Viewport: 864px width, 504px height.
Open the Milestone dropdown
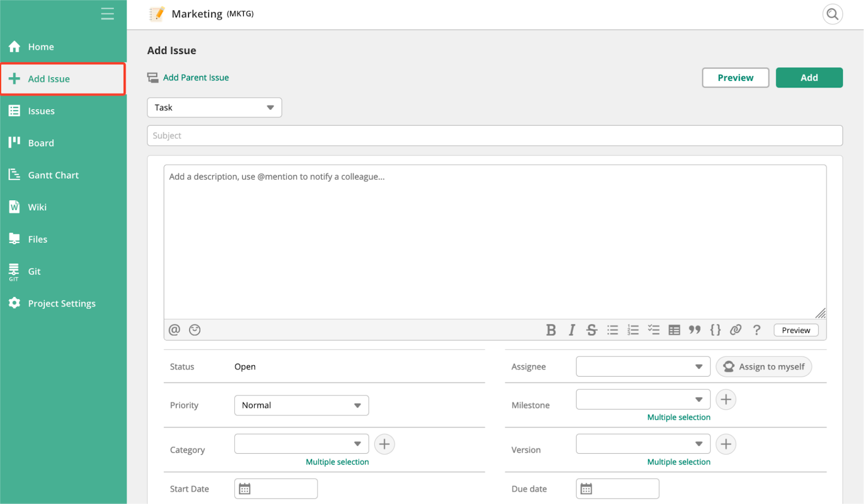[x=643, y=399]
